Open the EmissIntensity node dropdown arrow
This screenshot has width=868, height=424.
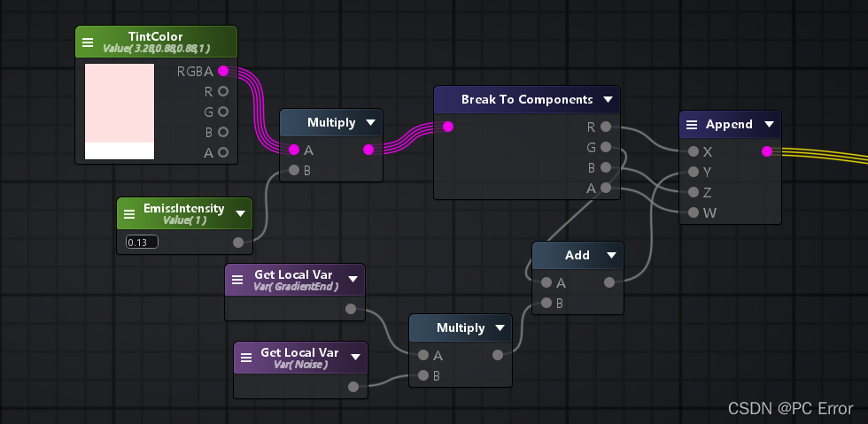click(240, 213)
